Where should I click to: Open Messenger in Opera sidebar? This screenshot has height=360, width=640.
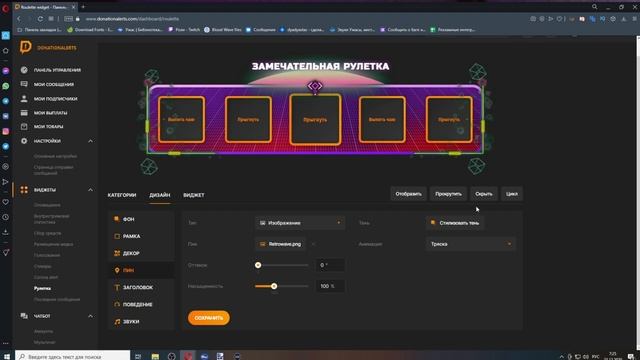[x=5, y=71]
